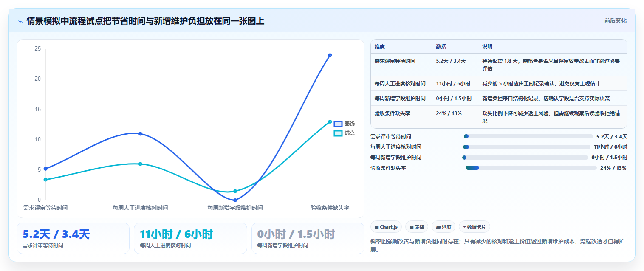Click the y-axis tick label 25
Image resolution: width=644 pixels, height=271 pixels.
click(38, 49)
